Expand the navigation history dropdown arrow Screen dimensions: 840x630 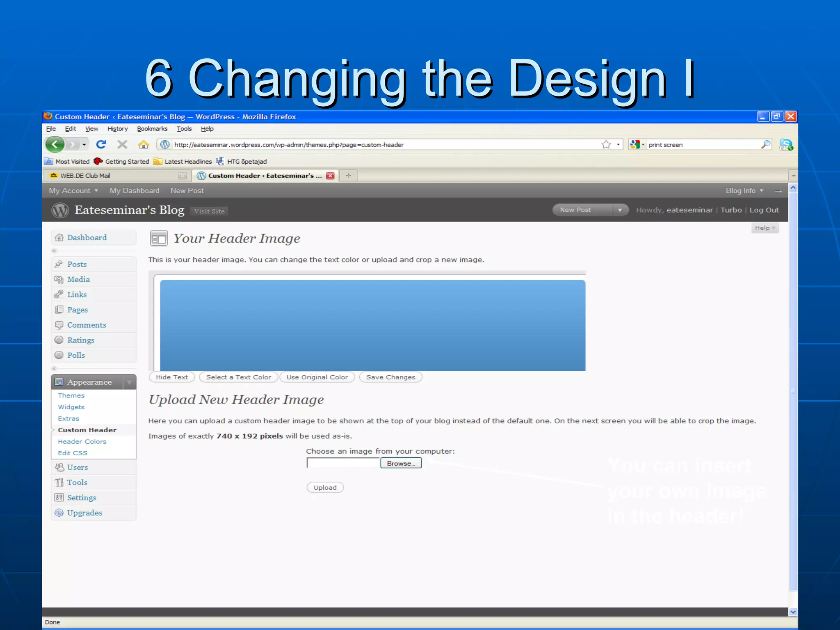tap(84, 144)
